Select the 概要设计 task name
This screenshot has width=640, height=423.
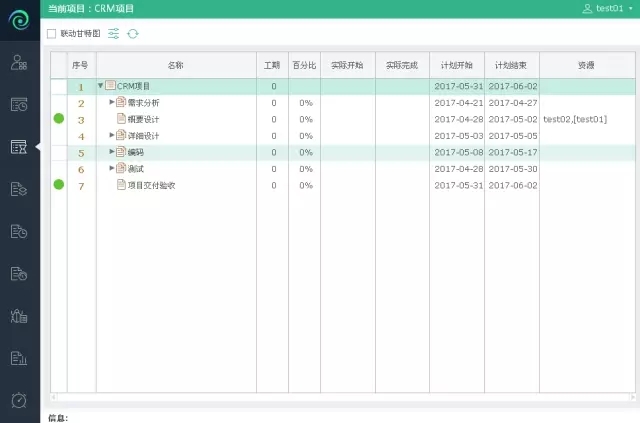(143, 119)
